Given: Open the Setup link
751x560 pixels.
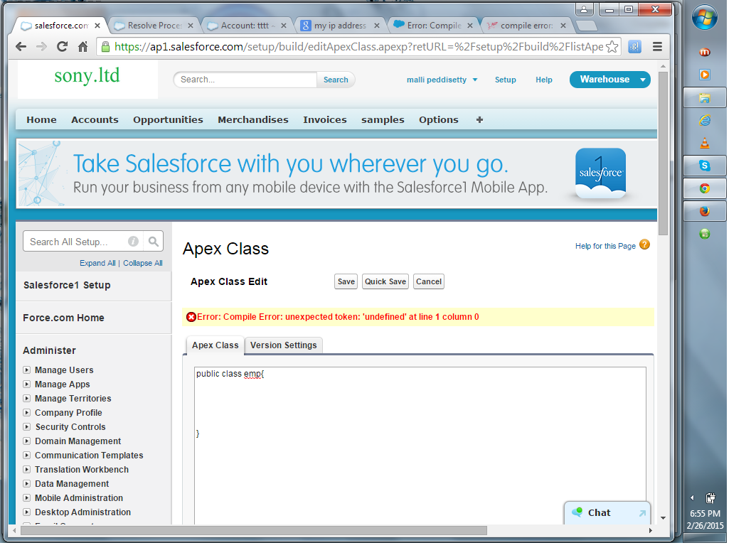Looking at the screenshot, I should [506, 80].
